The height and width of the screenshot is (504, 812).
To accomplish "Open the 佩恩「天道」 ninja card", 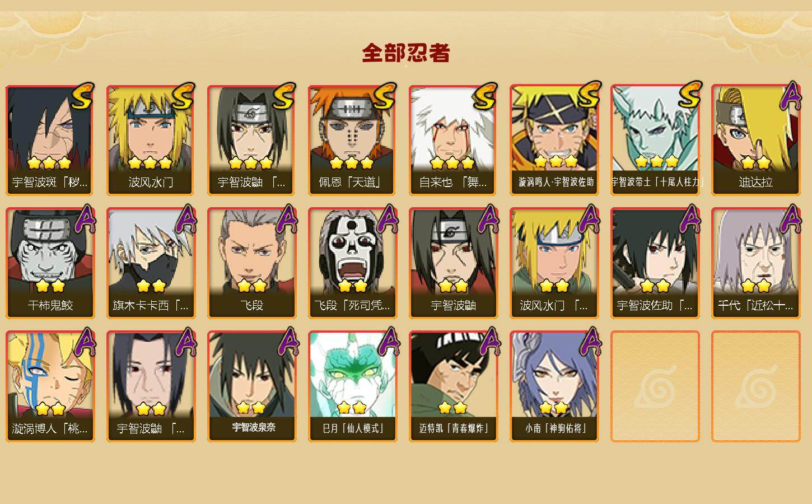I will (x=352, y=140).
